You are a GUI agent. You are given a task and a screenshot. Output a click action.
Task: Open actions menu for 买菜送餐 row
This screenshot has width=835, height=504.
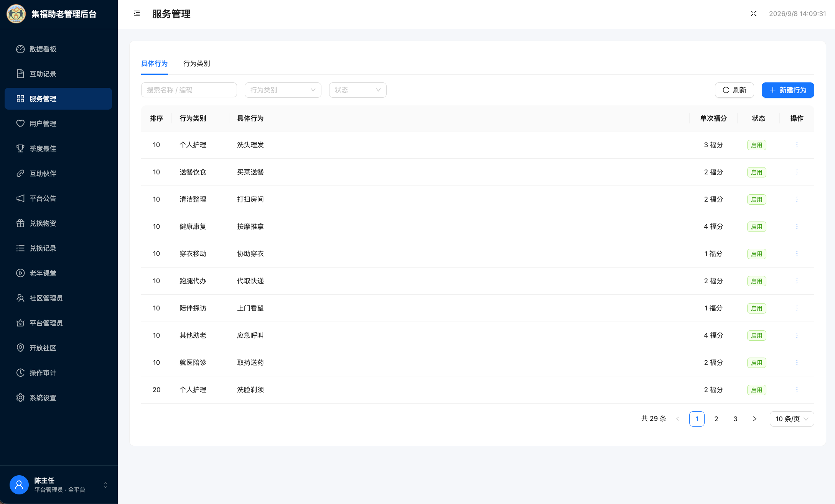[x=797, y=172]
